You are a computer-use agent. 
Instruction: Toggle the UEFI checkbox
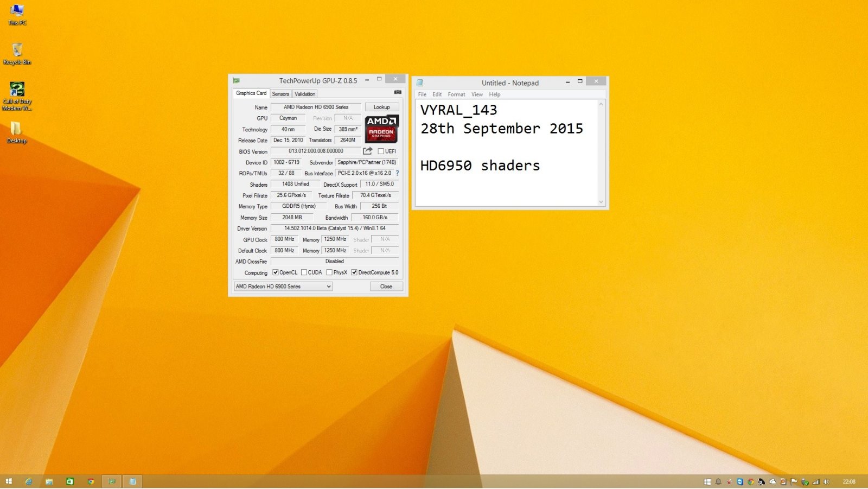pyautogui.click(x=381, y=151)
